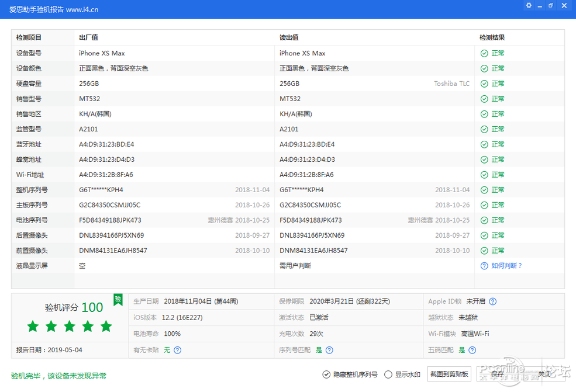576x392 pixels.
Task: Click score value 100
Action: (x=92, y=307)
